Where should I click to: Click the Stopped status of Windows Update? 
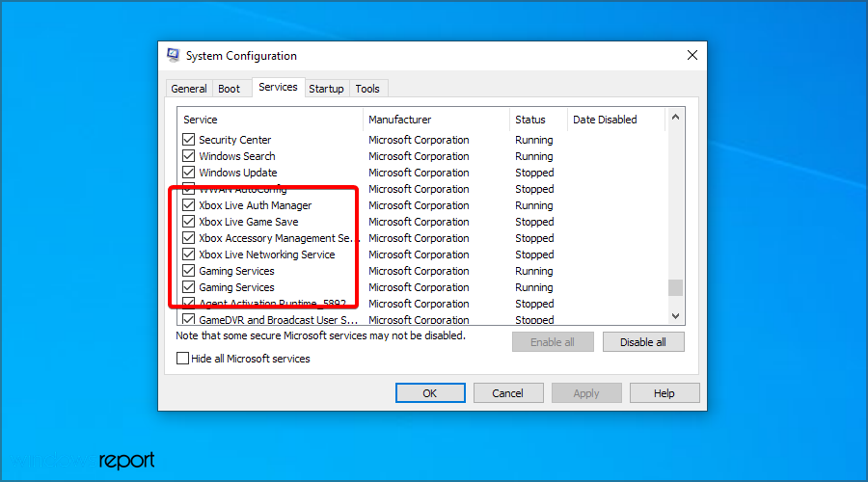[x=534, y=173]
